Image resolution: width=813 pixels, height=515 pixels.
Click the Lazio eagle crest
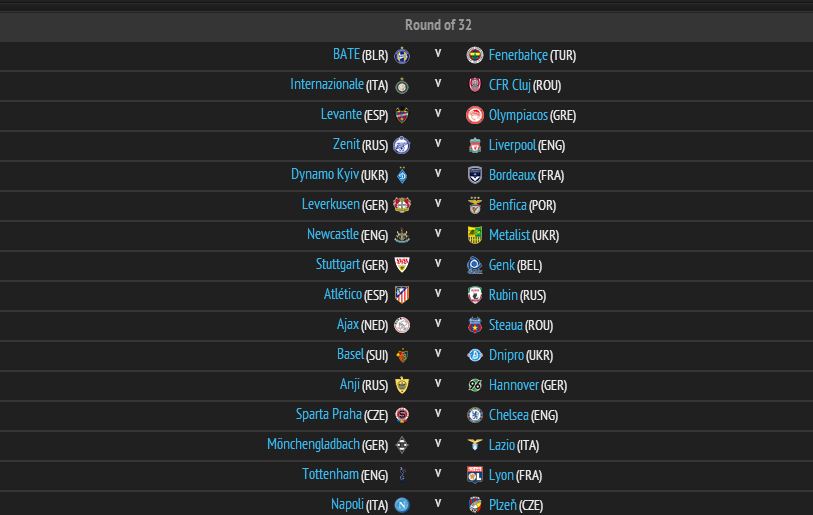tap(475, 445)
